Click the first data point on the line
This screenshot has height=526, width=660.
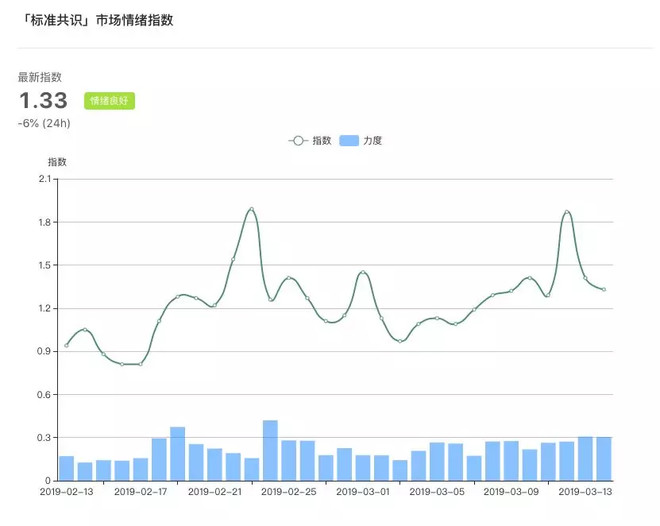(x=67, y=345)
